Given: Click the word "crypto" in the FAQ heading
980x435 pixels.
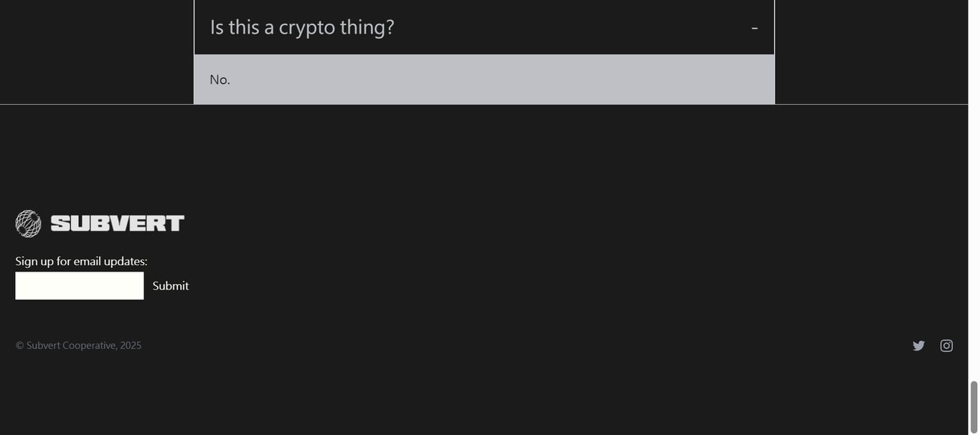Looking at the screenshot, I should 307,27.
